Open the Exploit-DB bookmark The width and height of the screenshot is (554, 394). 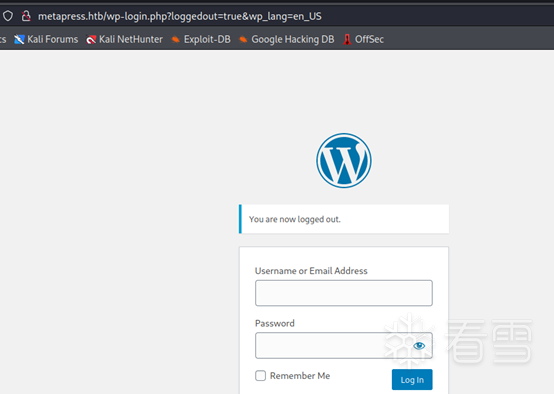(201, 39)
